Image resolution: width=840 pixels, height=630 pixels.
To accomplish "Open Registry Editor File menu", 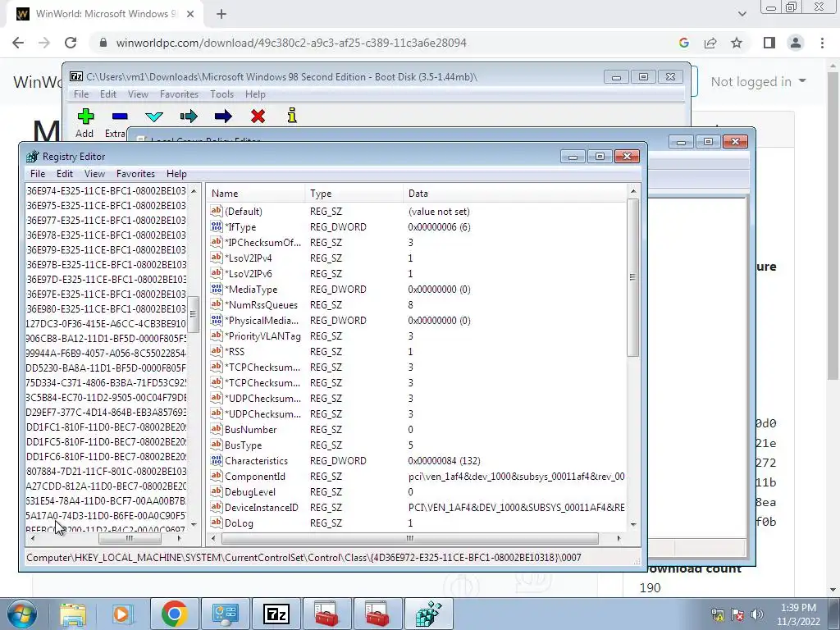I will point(38,174).
